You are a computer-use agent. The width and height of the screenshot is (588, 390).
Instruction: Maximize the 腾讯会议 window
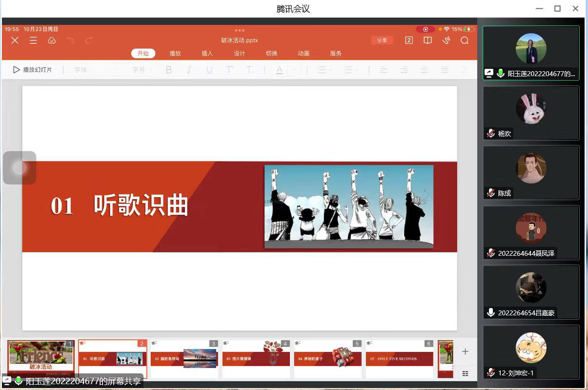pyautogui.click(x=557, y=8)
